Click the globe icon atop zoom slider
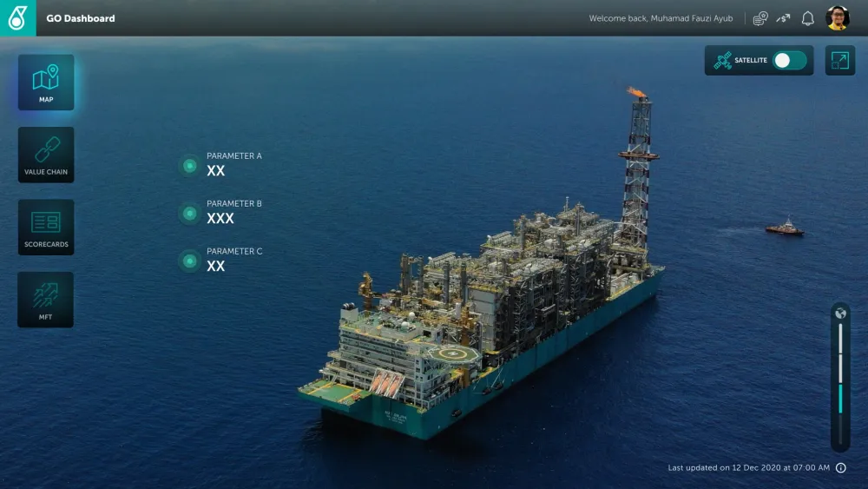 840,314
